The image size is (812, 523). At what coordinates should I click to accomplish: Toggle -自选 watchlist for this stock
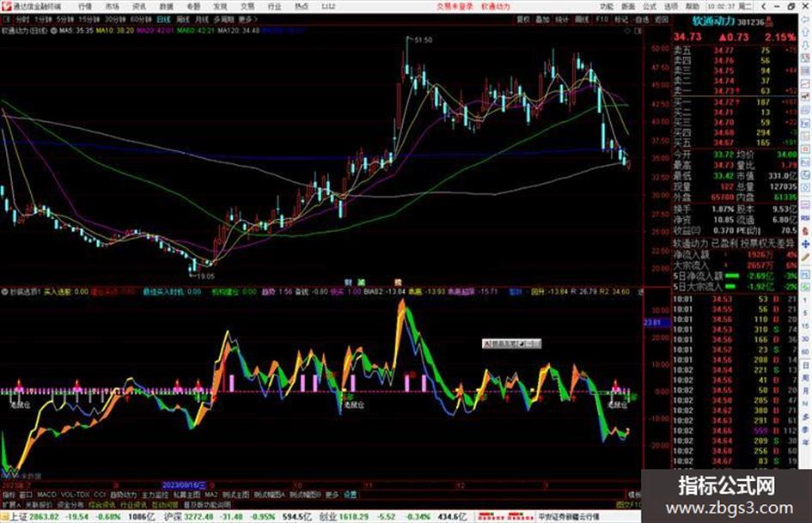point(641,19)
